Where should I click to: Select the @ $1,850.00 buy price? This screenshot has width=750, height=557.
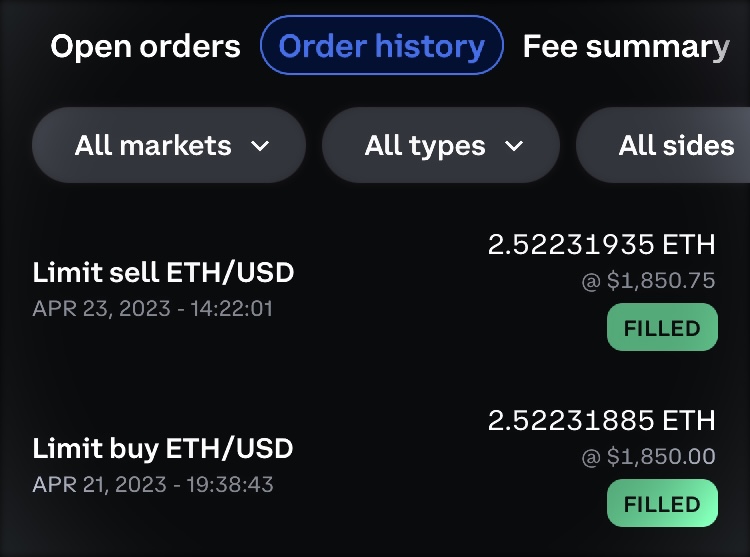click(648, 457)
